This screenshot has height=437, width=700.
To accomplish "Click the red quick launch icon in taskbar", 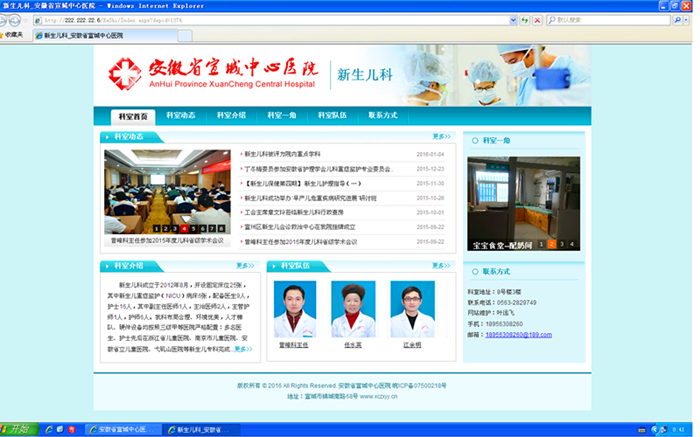I will 72,429.
